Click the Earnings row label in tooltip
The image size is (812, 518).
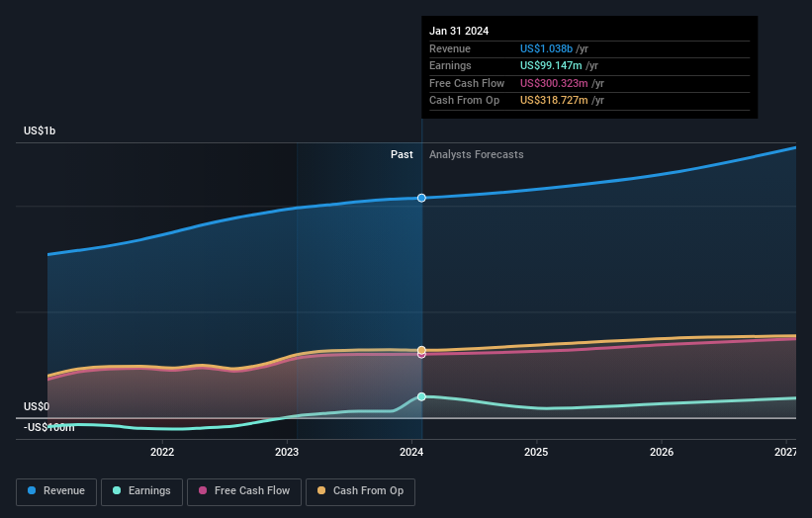(x=450, y=65)
